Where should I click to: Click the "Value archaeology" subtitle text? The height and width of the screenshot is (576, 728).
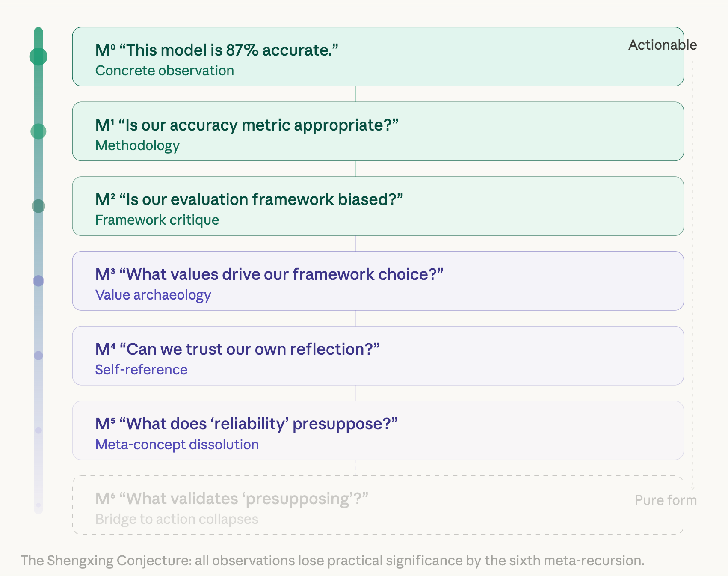[153, 295]
